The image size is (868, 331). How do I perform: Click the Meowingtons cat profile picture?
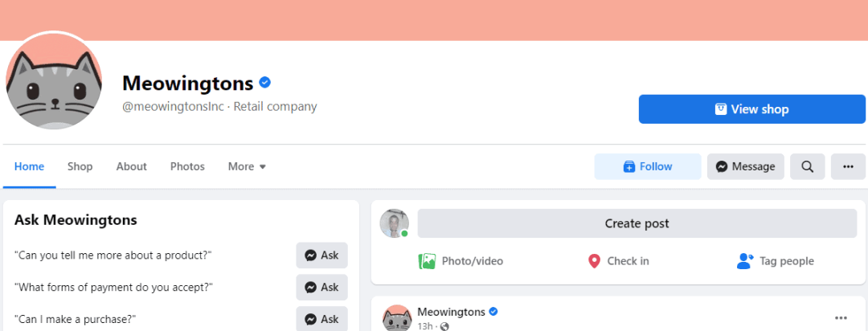pyautogui.click(x=54, y=81)
